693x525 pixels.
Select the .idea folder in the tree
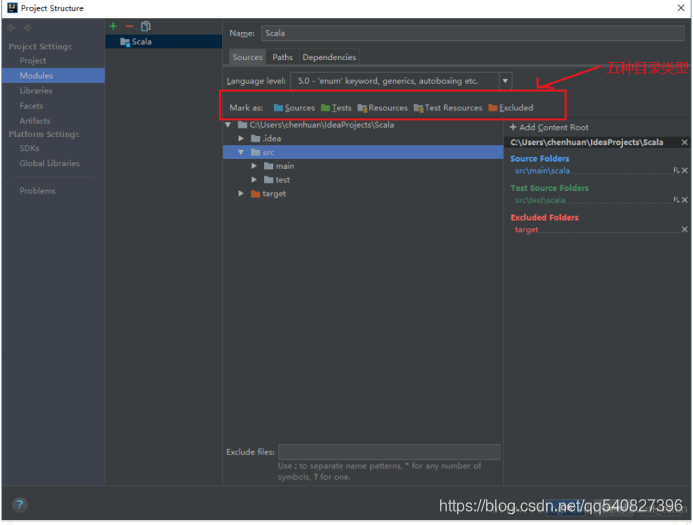click(x=266, y=139)
